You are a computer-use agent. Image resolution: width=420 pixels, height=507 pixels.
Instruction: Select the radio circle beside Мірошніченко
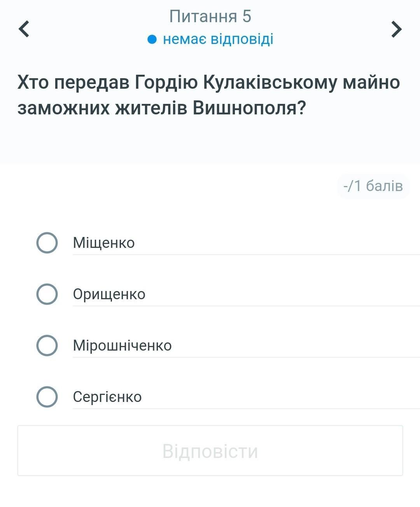(47, 346)
